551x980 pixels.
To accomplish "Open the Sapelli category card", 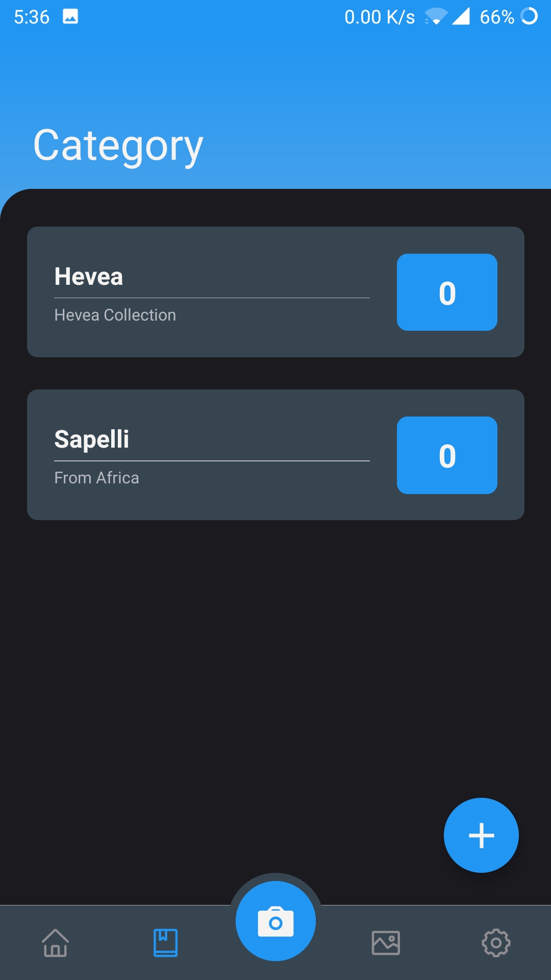I will [275, 455].
